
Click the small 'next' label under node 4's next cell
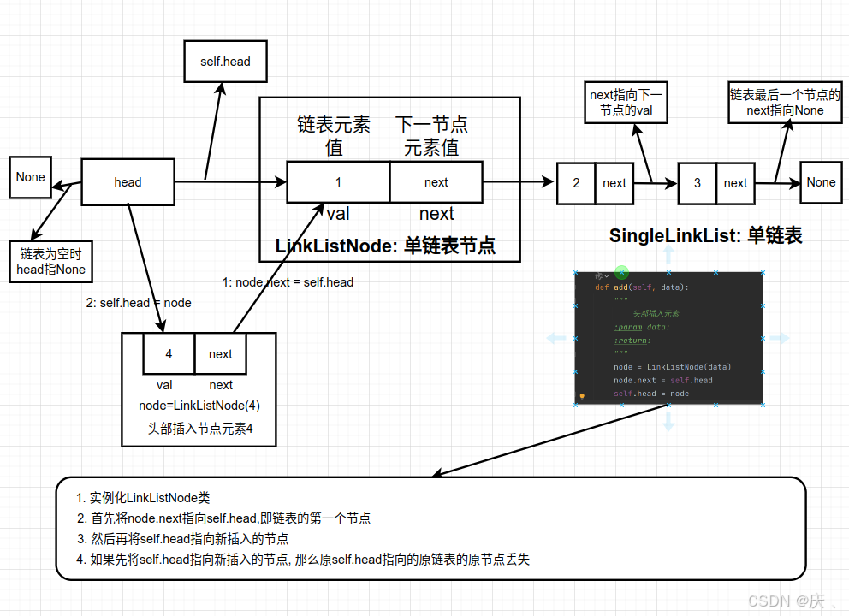click(x=221, y=385)
